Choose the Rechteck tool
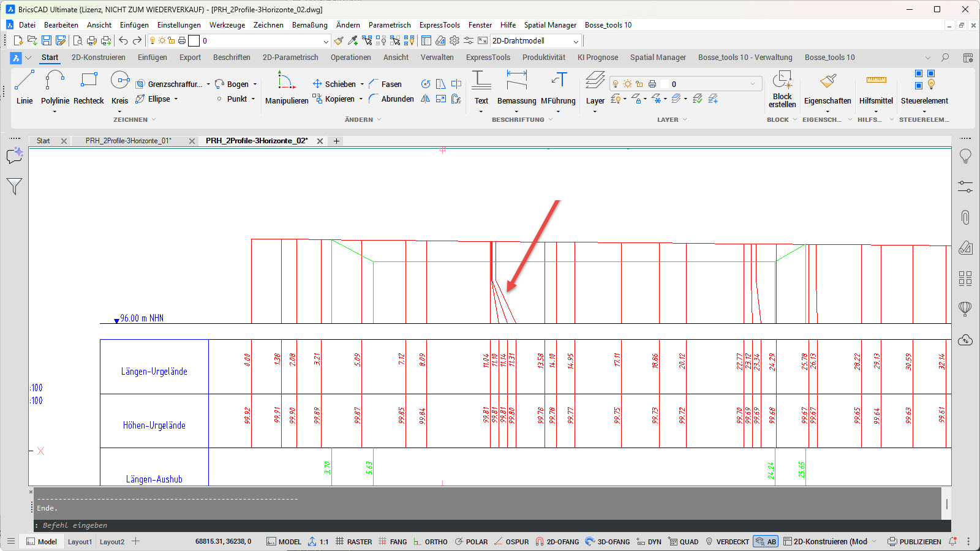Image resolution: width=980 pixels, height=551 pixels. click(x=89, y=88)
